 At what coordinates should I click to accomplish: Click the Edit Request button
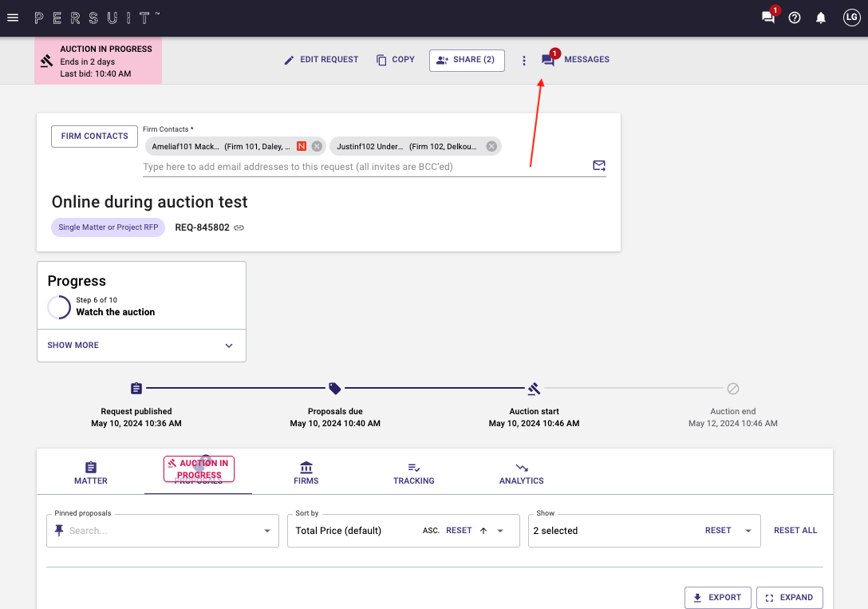(321, 60)
